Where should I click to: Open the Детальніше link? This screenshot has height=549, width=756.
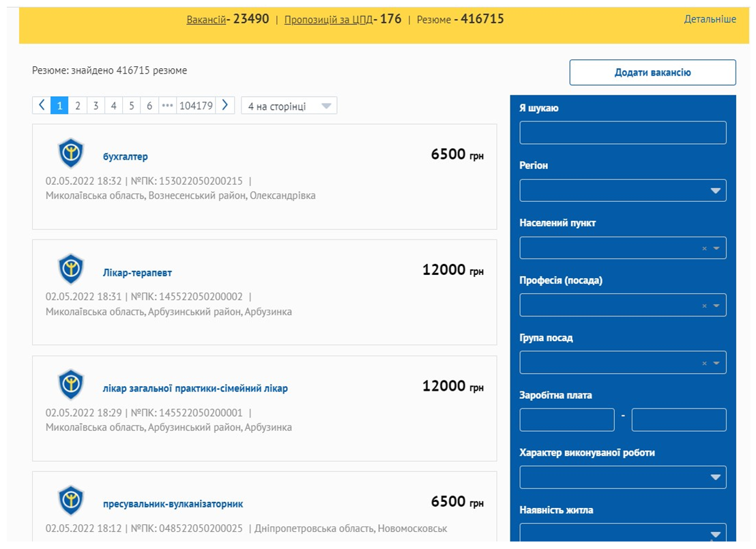710,19
